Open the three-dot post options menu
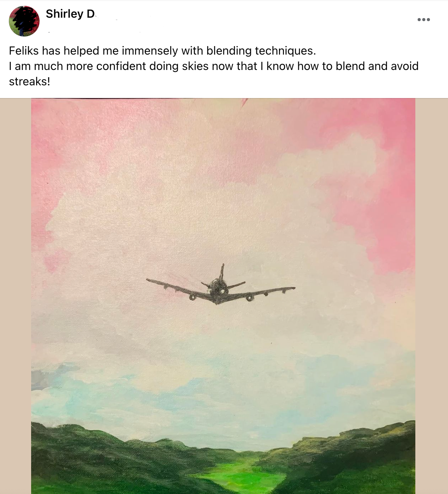This screenshot has height=494, width=448. (x=423, y=20)
